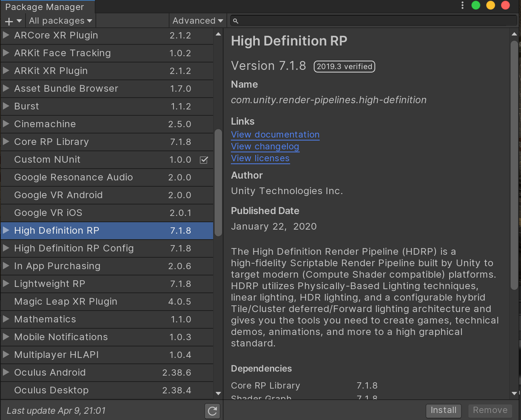
Task: Click the yellow minimize circle
Action: 490,5
